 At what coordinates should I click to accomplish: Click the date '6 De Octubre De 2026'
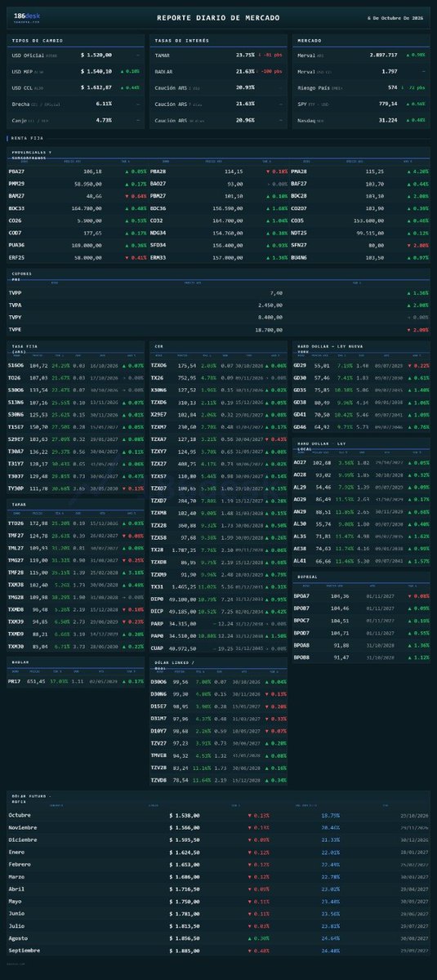397,17
